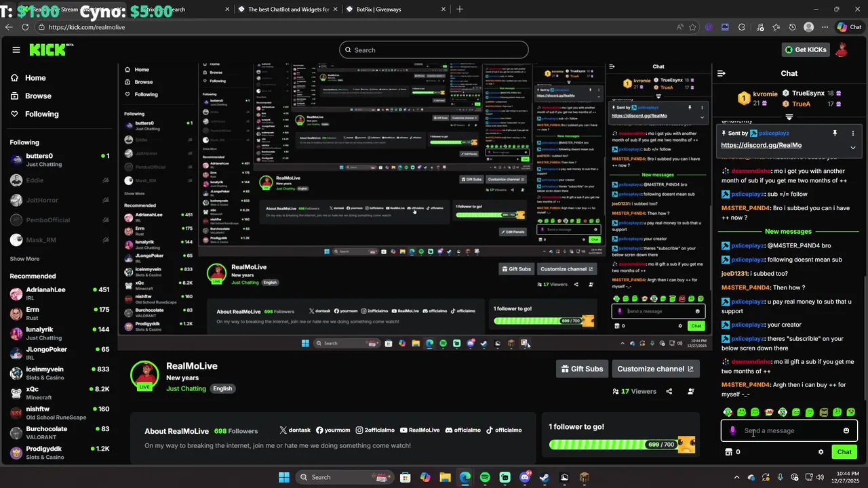
Task: Open Just Chatting category link
Action: [186, 388]
